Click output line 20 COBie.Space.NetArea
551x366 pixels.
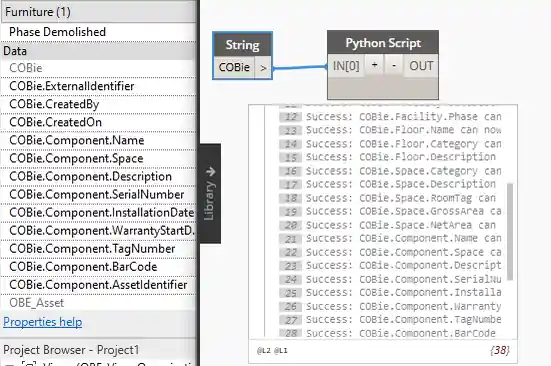401,225
